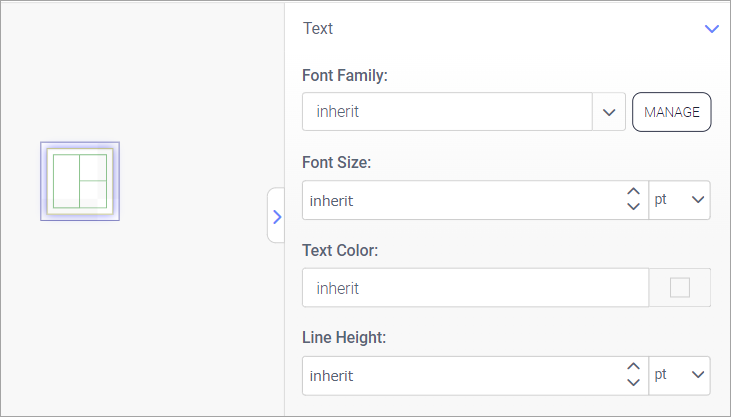Increase Line Height with up arrow
This screenshot has height=417, width=731.
coord(632,368)
